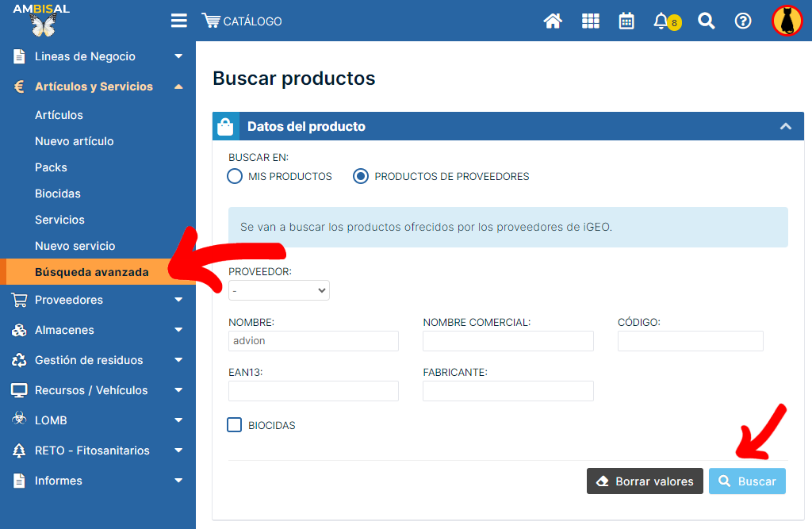Image resolution: width=812 pixels, height=529 pixels.
Task: Focus the Nombre Comercial text field
Action: click(x=507, y=341)
